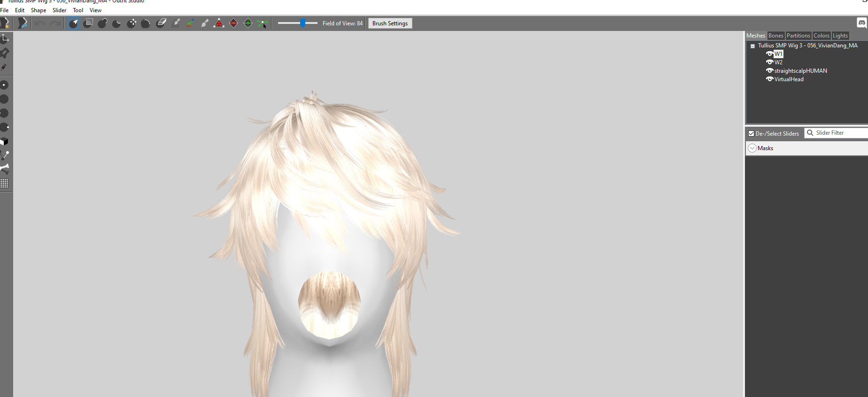Viewport: 868px width, 397px height.
Task: Click the New Project toolbar icon
Action: pos(5,23)
